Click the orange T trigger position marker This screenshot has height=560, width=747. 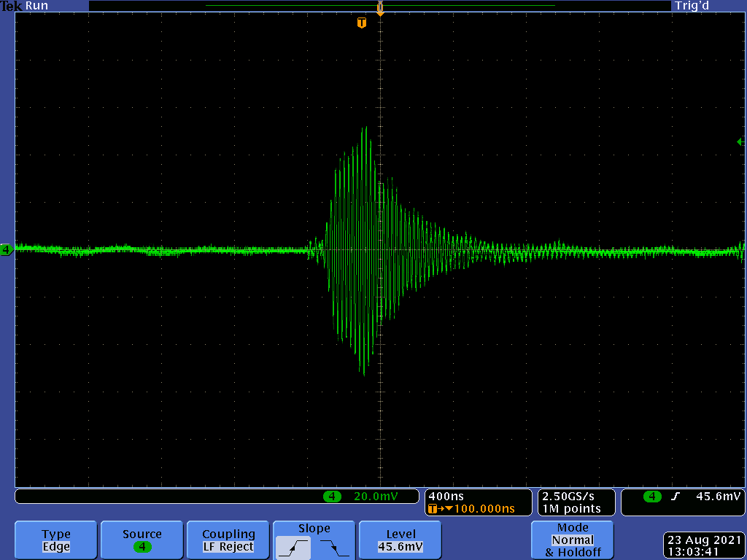[x=361, y=23]
